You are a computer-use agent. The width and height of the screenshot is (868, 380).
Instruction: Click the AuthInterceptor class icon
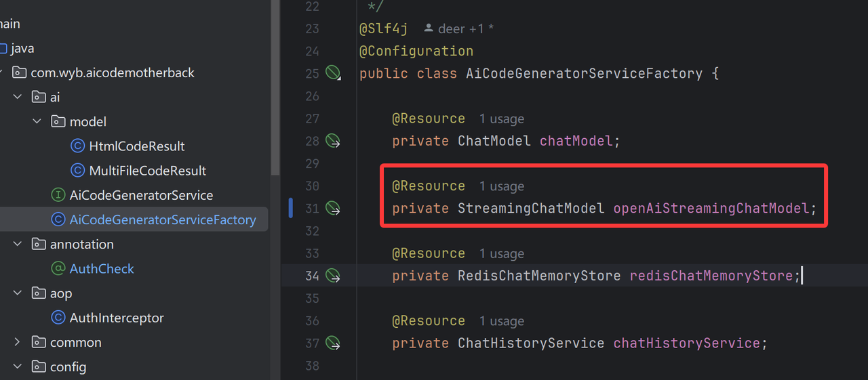point(58,318)
